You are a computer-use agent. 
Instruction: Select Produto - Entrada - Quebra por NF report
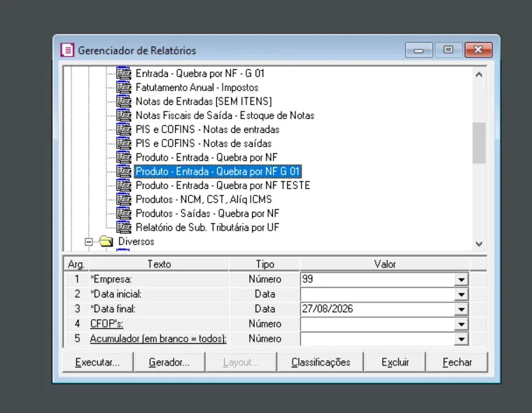206,157
